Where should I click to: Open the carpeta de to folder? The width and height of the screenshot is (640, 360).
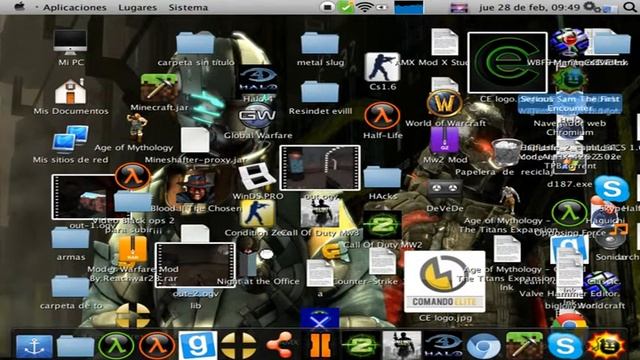coord(70,287)
